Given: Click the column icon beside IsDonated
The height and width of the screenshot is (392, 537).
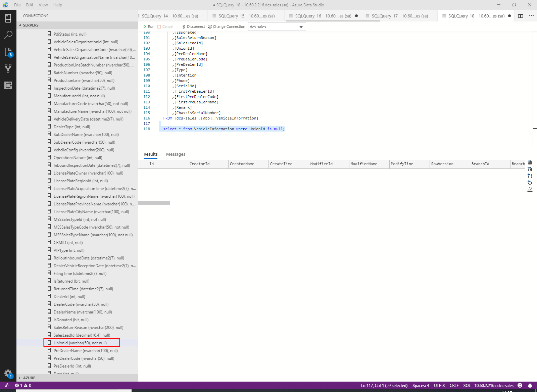Looking at the screenshot, I should [x=49, y=320].
